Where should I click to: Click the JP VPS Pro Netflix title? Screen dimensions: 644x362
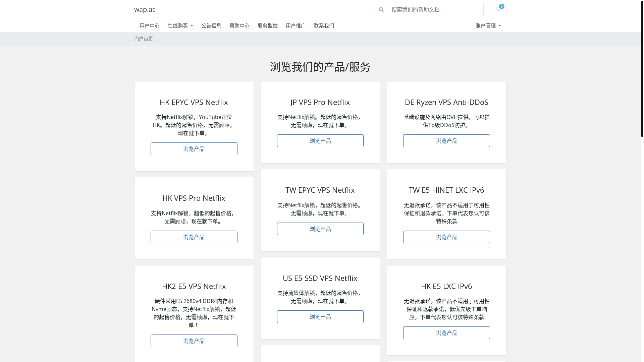pyautogui.click(x=320, y=102)
